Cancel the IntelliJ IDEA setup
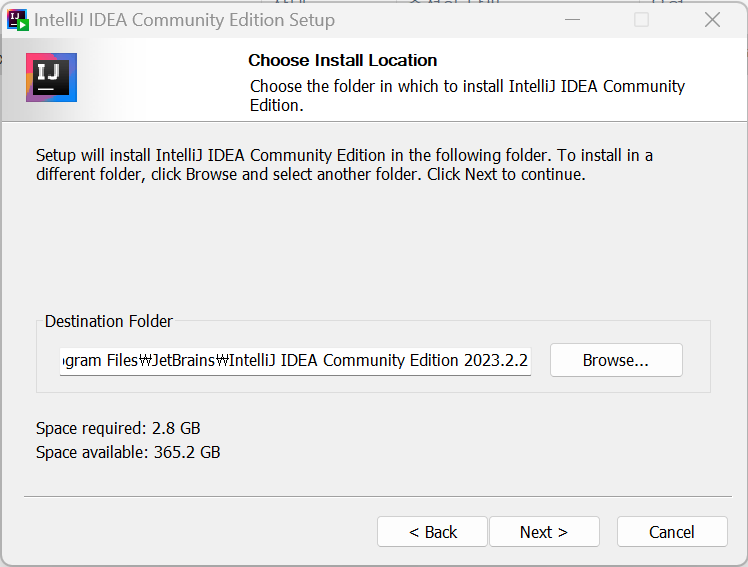The width and height of the screenshot is (748, 567). [671, 532]
